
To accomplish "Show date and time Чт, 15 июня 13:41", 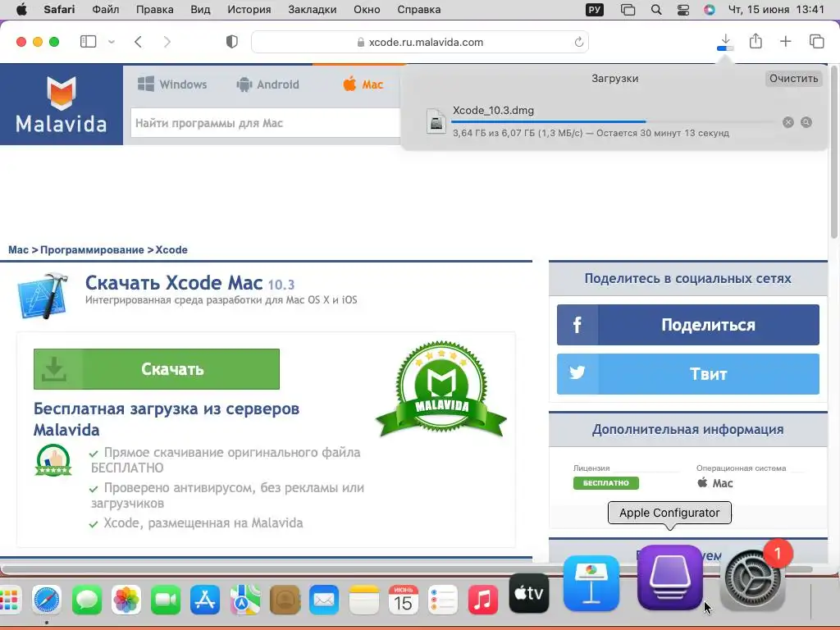I will 776,10.
